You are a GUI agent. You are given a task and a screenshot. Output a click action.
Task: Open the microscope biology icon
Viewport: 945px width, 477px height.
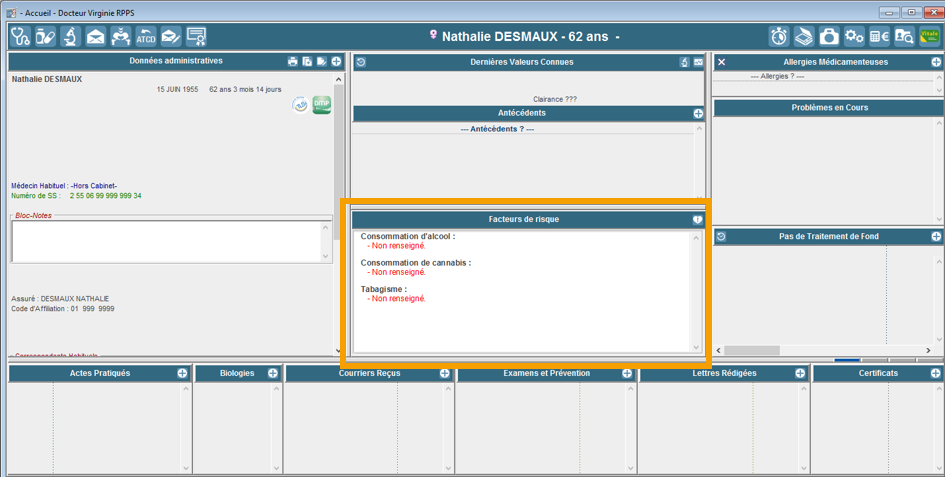(70, 37)
